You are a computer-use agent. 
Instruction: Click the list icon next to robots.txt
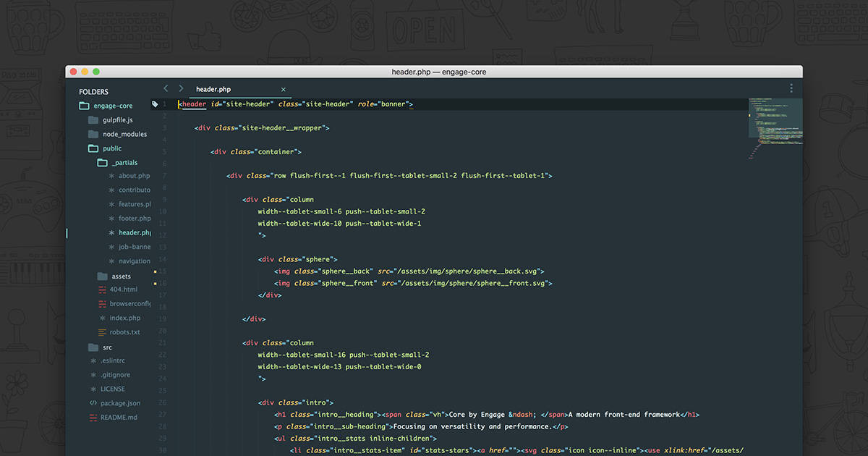click(x=102, y=332)
